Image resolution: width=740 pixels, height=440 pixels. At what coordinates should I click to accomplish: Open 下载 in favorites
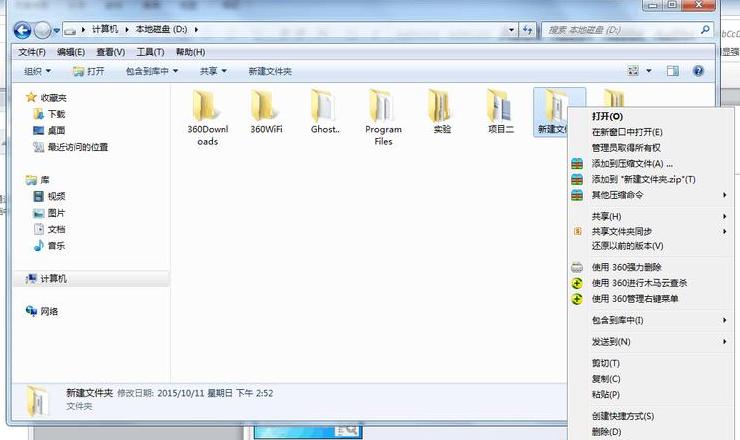(x=50, y=114)
